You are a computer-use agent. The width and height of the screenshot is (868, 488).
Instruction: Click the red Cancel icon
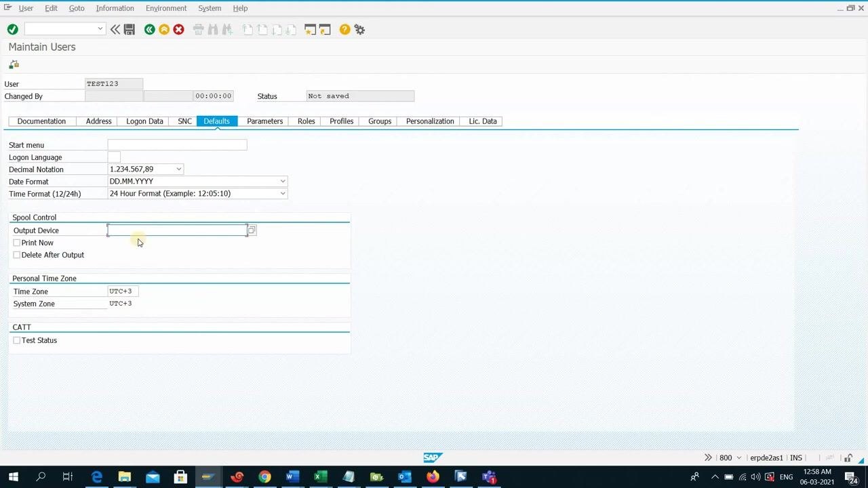[x=178, y=29]
